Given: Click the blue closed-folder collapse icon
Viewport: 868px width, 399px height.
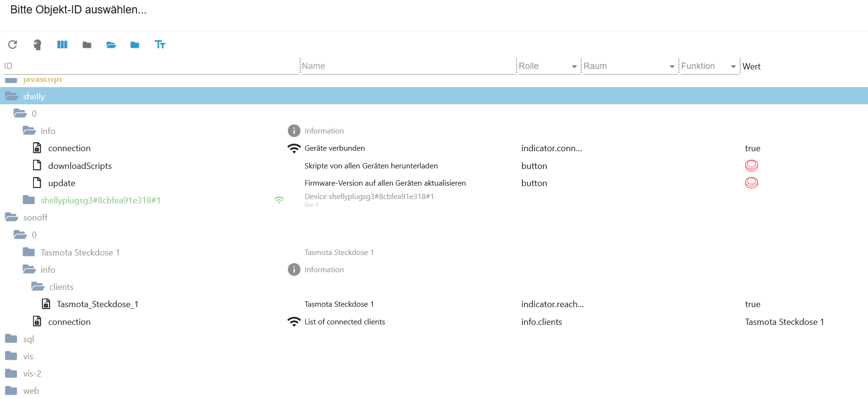Looking at the screenshot, I should click(x=135, y=44).
